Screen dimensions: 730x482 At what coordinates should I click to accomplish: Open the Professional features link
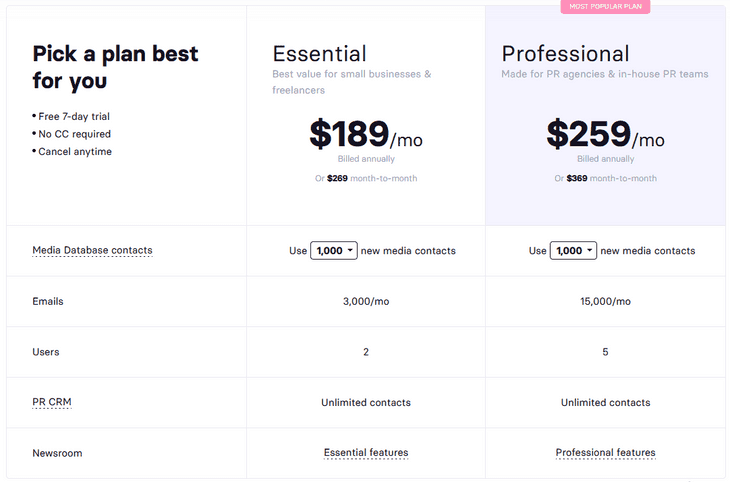pyautogui.click(x=605, y=453)
